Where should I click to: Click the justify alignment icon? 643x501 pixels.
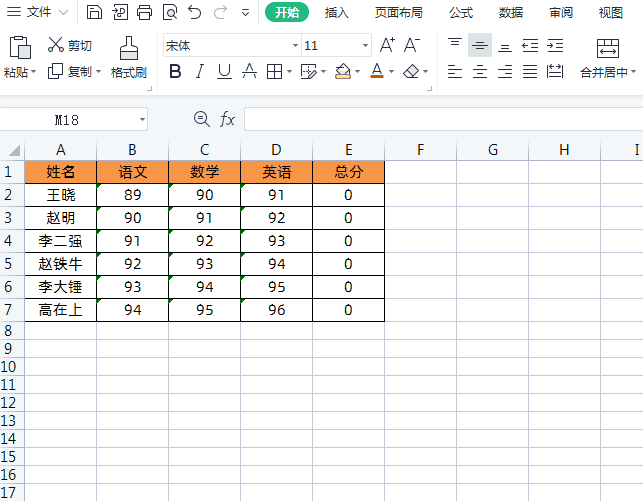pos(530,71)
